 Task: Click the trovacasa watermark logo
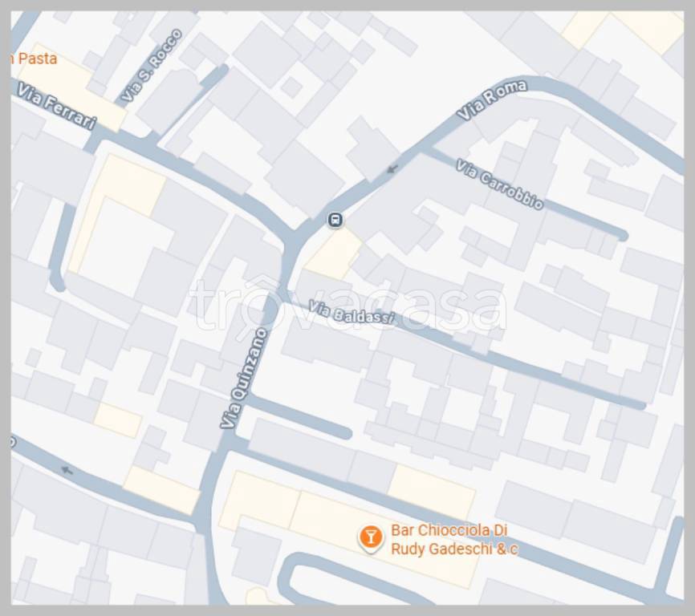pyautogui.click(x=348, y=303)
